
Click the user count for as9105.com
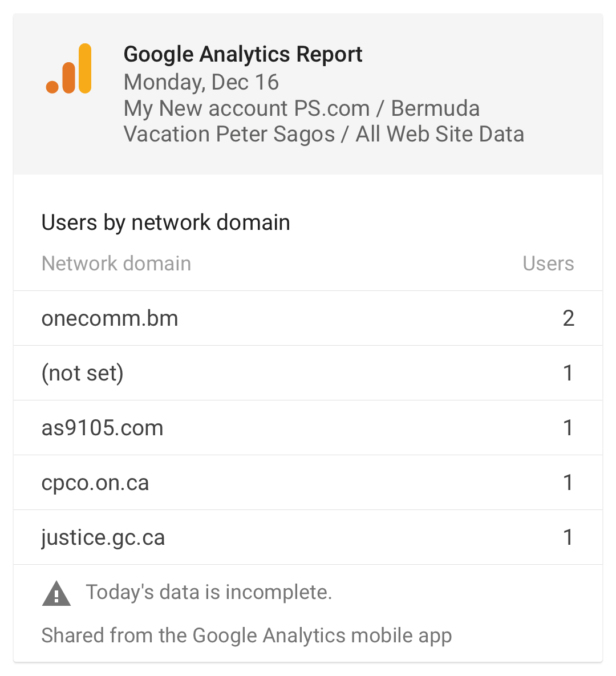[569, 428]
